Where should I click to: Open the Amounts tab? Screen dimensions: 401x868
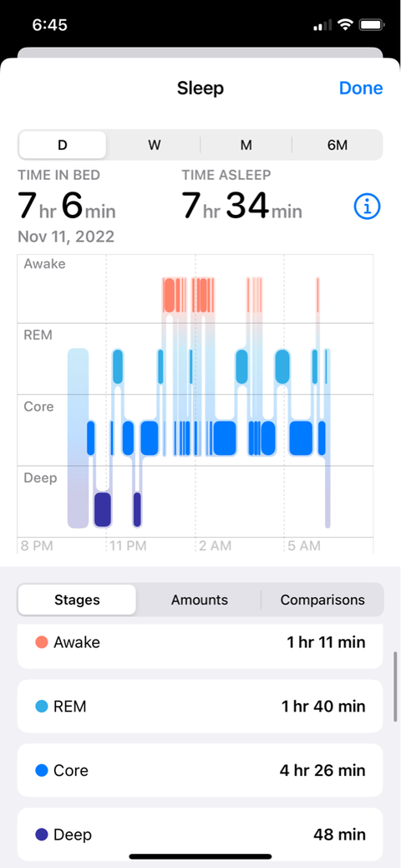coord(199,600)
